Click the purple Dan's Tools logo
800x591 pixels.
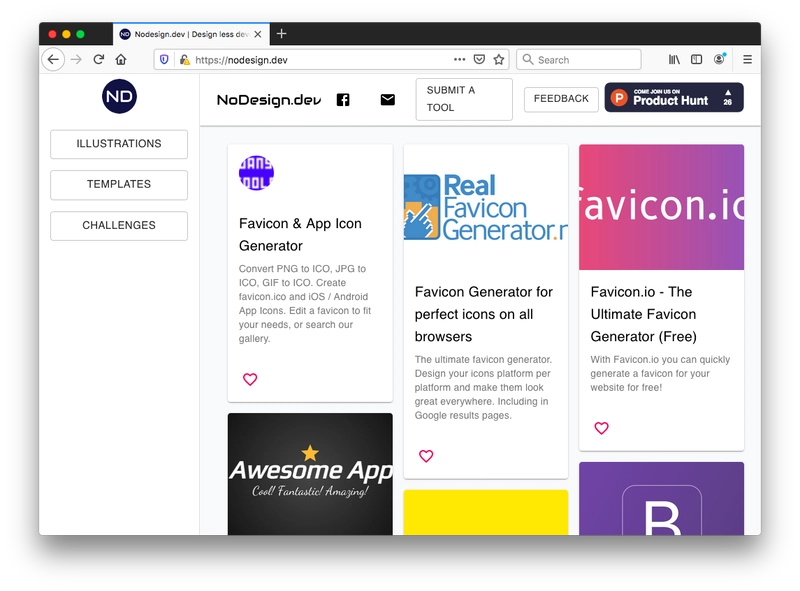257,173
